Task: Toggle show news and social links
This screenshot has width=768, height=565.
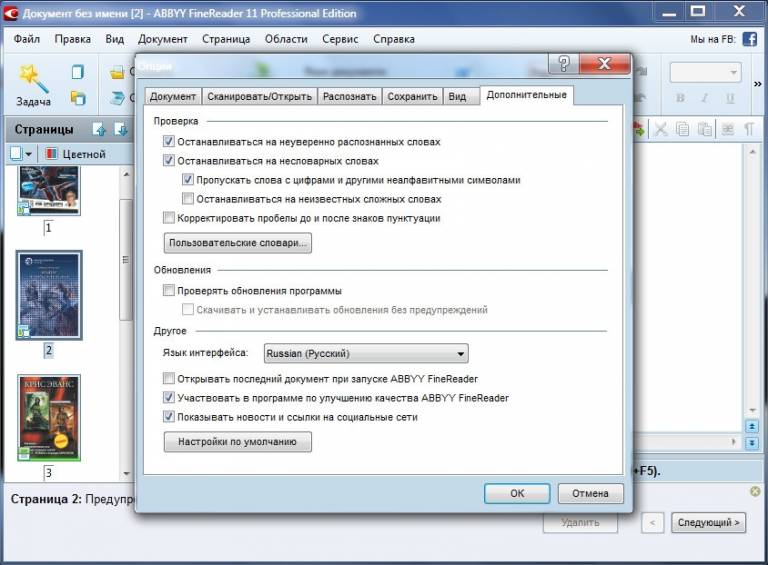Action: point(168,417)
